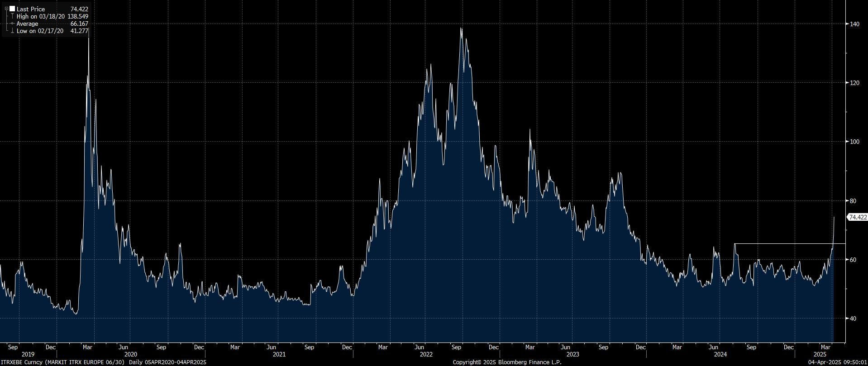Click the Mar month label in 2020
This screenshot has height=366, width=868.
pyautogui.click(x=88, y=347)
